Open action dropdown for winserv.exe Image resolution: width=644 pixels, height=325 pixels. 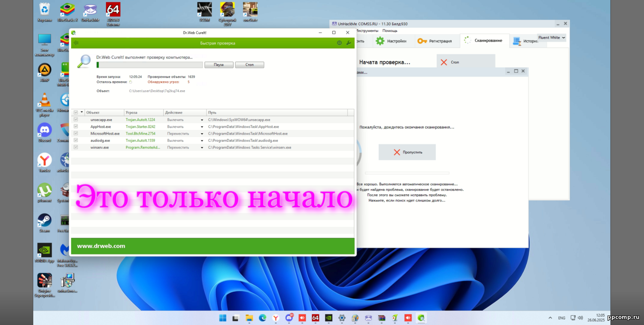coord(202,147)
